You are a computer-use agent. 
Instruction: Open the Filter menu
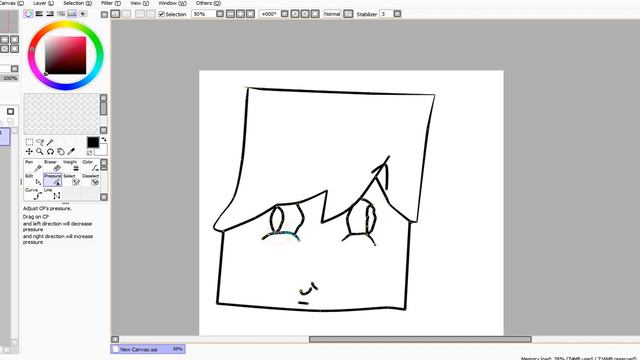click(x=111, y=3)
